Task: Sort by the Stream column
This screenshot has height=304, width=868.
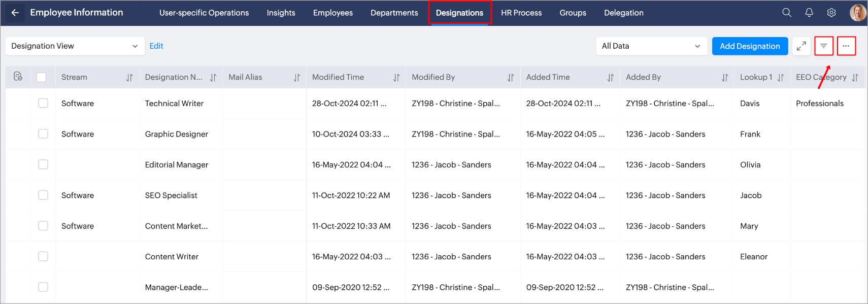Action: (x=129, y=77)
